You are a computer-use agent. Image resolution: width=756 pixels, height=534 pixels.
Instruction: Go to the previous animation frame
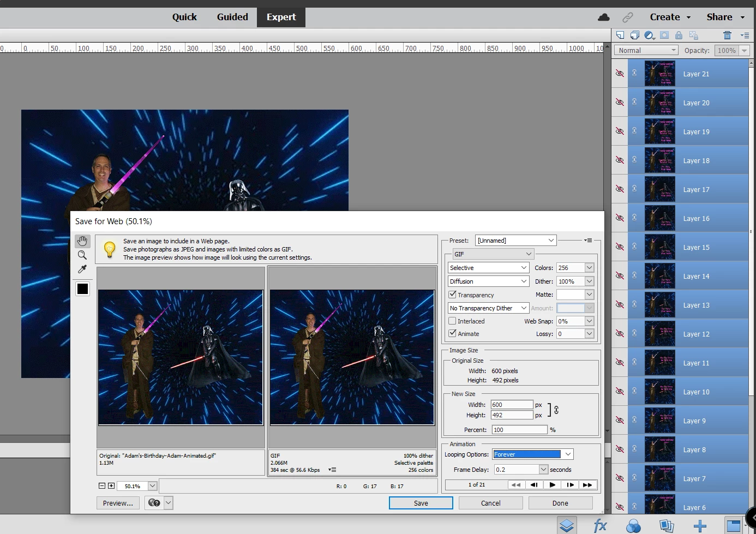(535, 484)
